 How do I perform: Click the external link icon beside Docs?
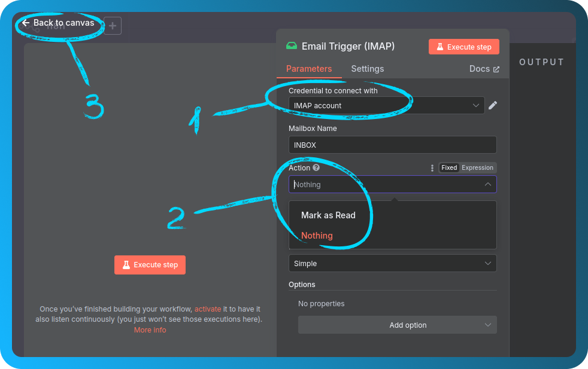496,69
